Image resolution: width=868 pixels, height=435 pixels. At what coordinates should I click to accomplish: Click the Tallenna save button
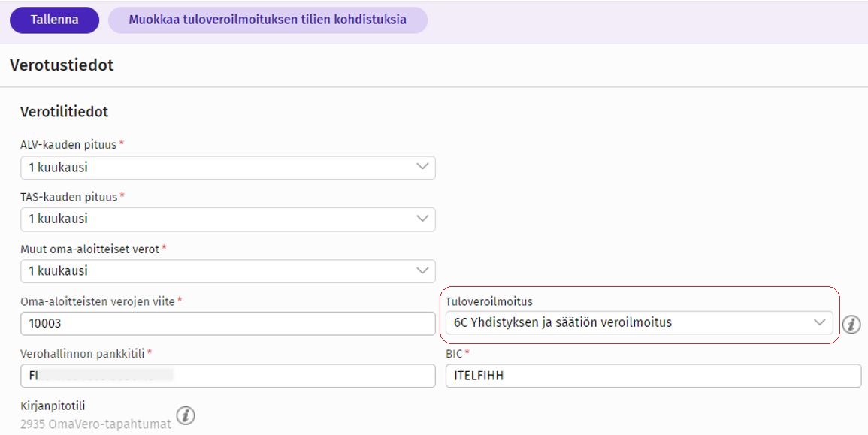(54, 20)
